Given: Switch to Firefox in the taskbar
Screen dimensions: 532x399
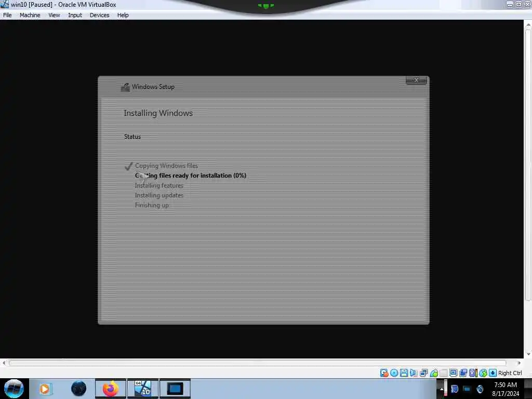Looking at the screenshot, I should pos(110,389).
